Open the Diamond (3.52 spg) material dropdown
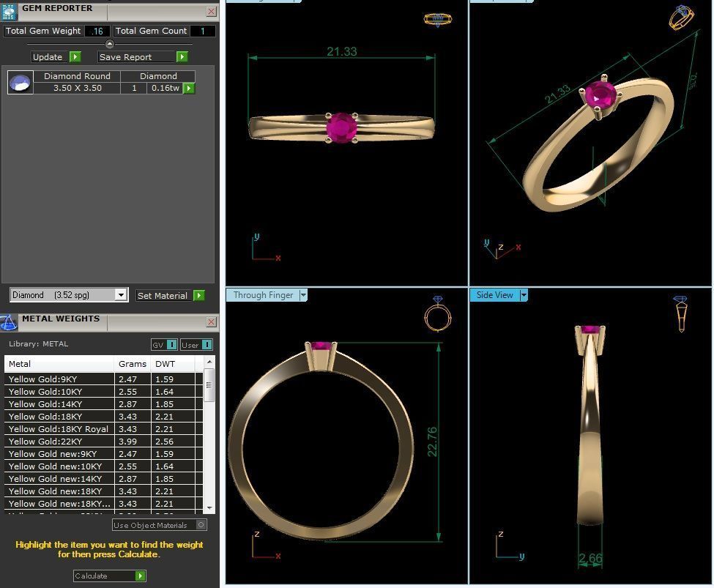The image size is (714, 588). tap(121, 295)
